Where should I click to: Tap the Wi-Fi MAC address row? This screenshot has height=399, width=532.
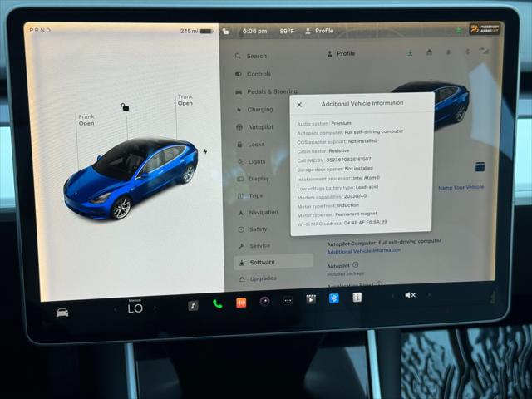tap(342, 224)
